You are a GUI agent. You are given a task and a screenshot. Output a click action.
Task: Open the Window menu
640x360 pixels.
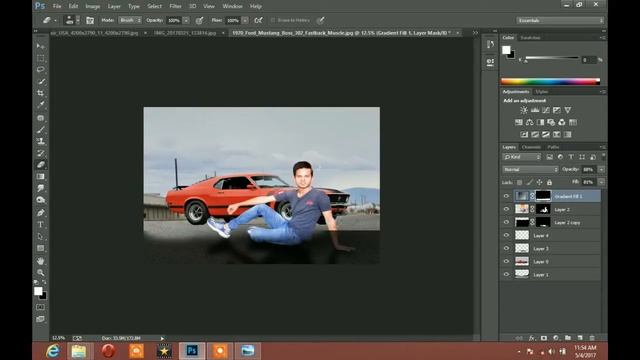pyautogui.click(x=232, y=7)
